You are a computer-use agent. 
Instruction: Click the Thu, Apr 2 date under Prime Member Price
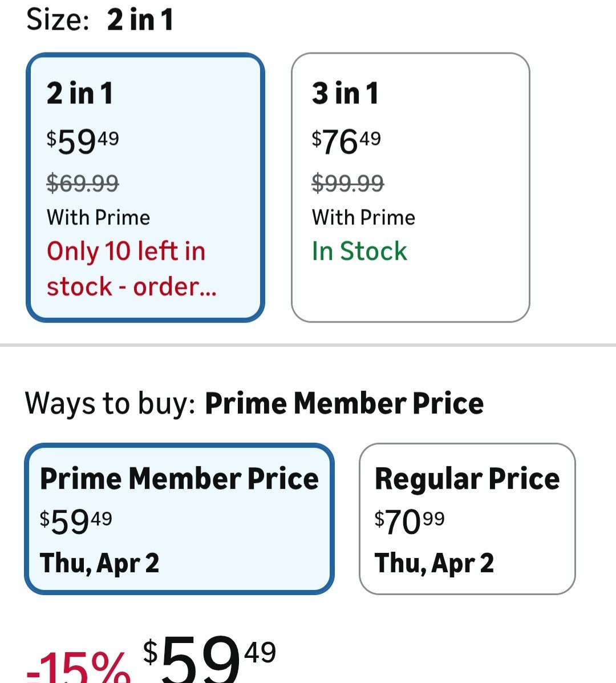(99, 563)
